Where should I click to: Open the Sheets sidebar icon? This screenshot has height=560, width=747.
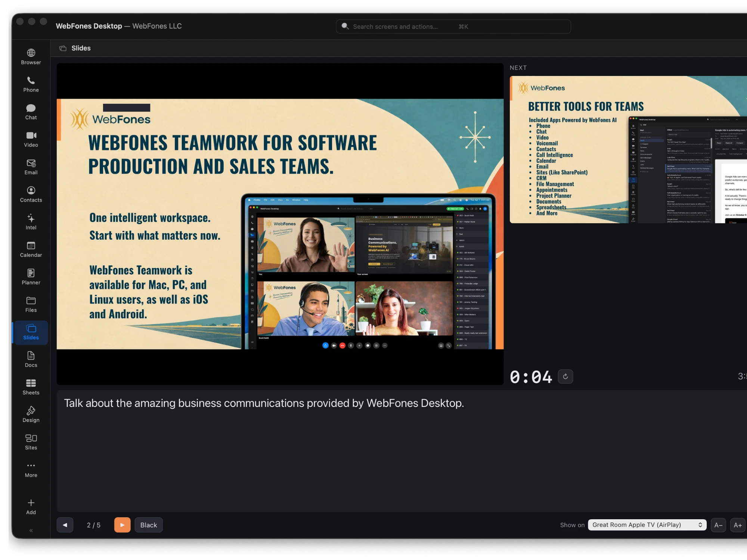click(31, 387)
